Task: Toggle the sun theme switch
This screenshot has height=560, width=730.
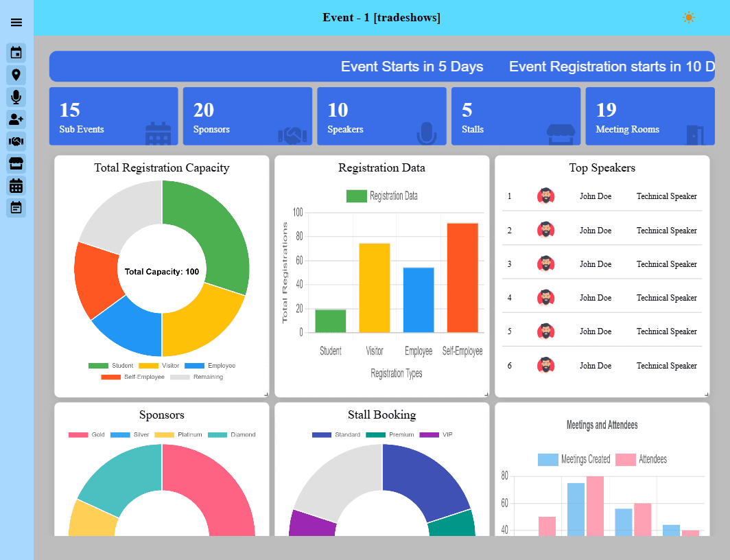Action: coord(689,18)
